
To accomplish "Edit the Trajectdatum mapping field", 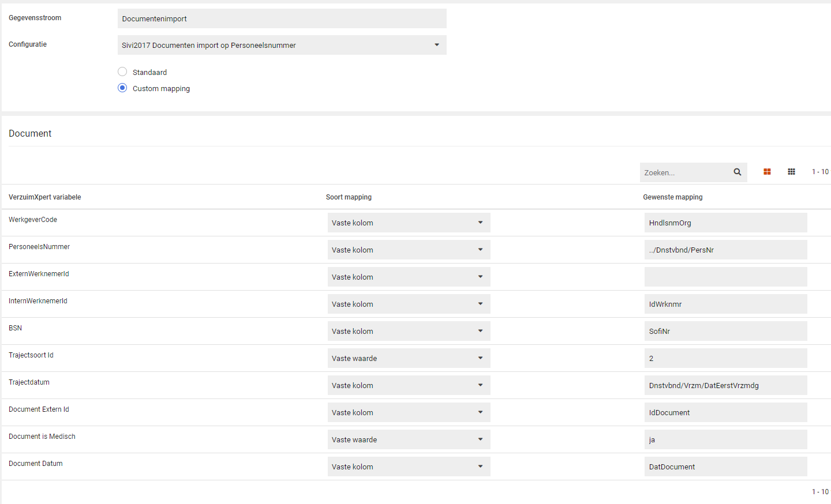I will (725, 385).
